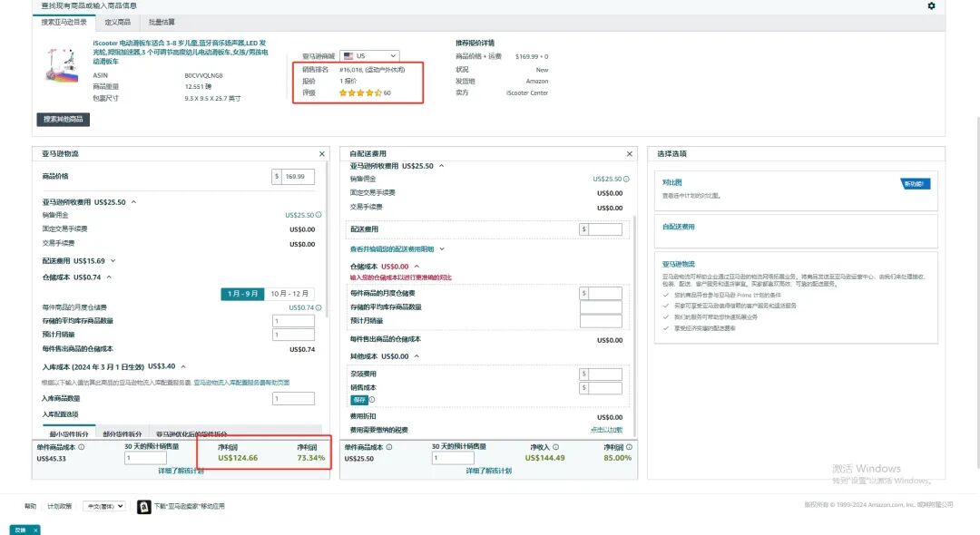
Task: Click 30天的预计销售量 field in 亚马逊物流 panel
Action: click(x=145, y=458)
